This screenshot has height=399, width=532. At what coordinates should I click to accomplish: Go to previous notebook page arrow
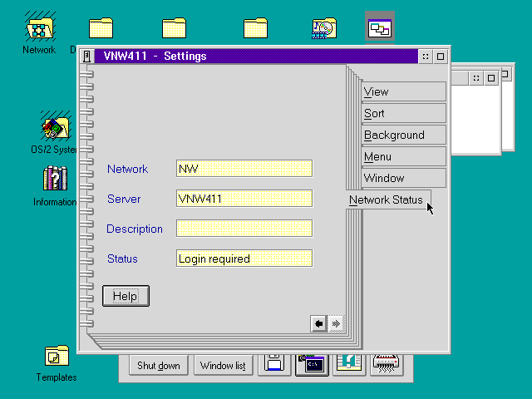click(318, 323)
